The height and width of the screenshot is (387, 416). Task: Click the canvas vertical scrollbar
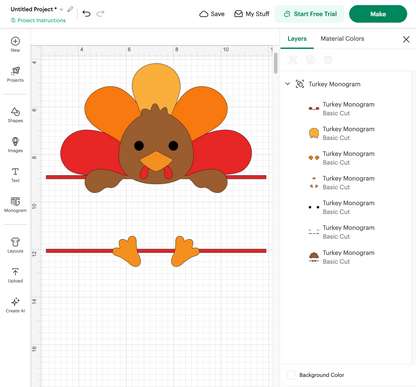tap(276, 63)
